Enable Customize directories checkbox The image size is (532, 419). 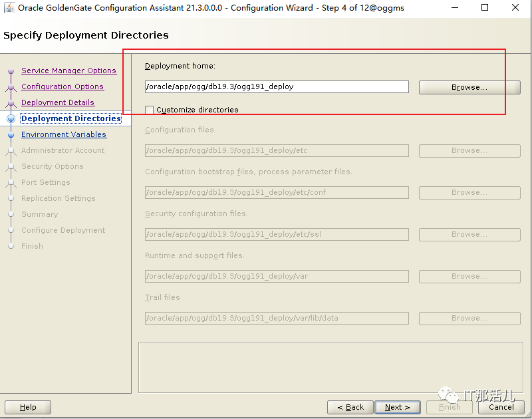149,110
